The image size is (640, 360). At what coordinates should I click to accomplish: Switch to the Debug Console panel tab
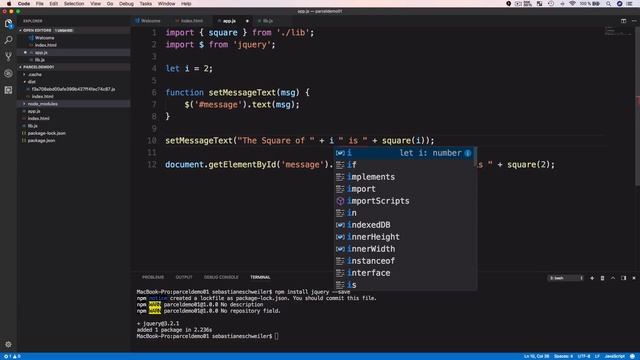[x=221, y=278]
